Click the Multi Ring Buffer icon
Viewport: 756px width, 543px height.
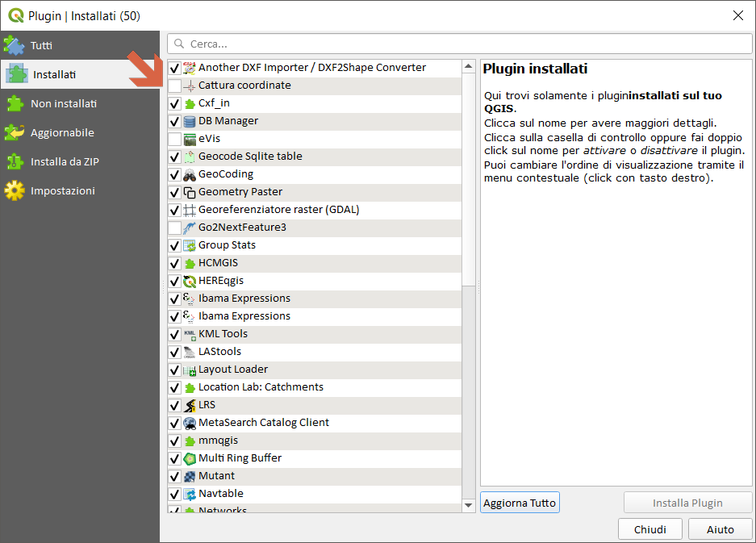pyautogui.click(x=190, y=458)
